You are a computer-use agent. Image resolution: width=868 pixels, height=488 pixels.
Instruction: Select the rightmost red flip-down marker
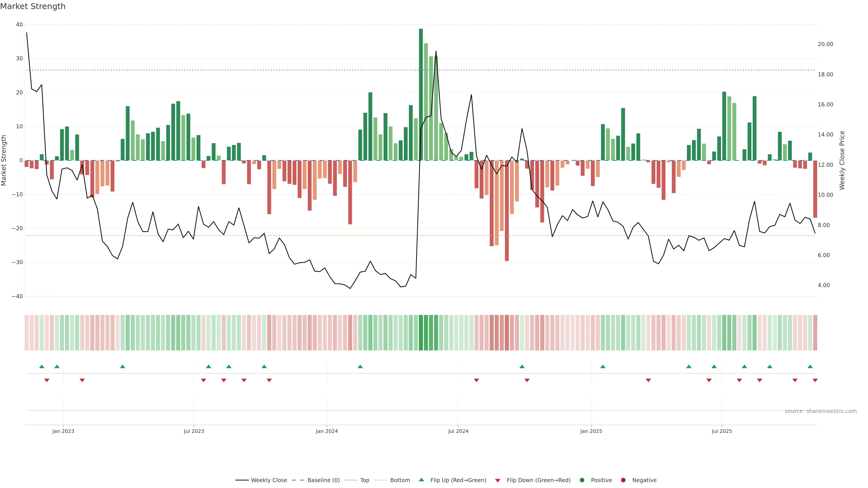(815, 380)
